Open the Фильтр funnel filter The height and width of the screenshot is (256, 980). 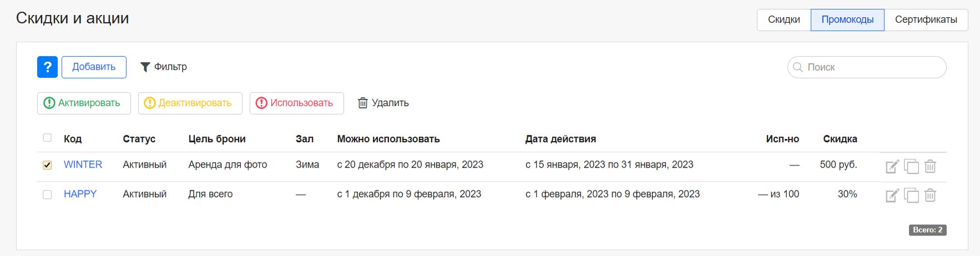click(163, 67)
